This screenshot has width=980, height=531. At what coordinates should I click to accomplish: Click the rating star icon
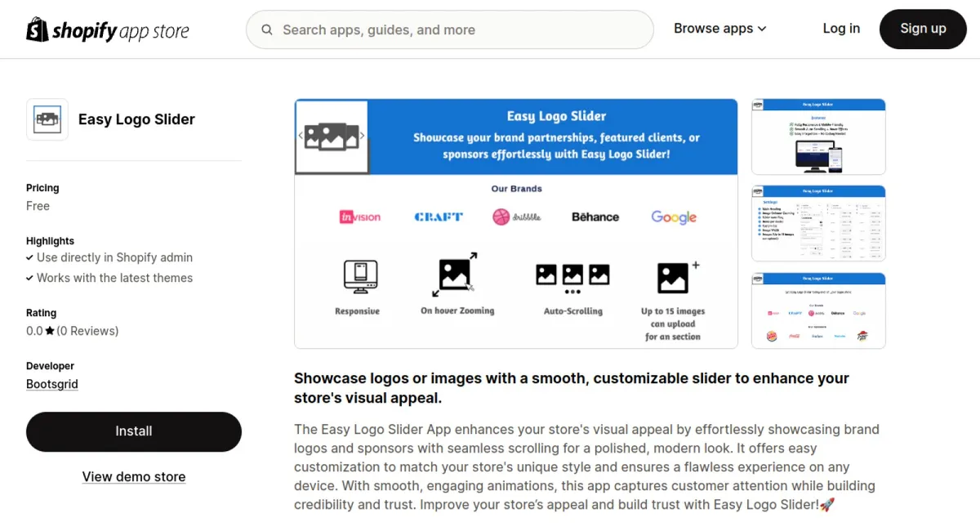[x=50, y=332]
